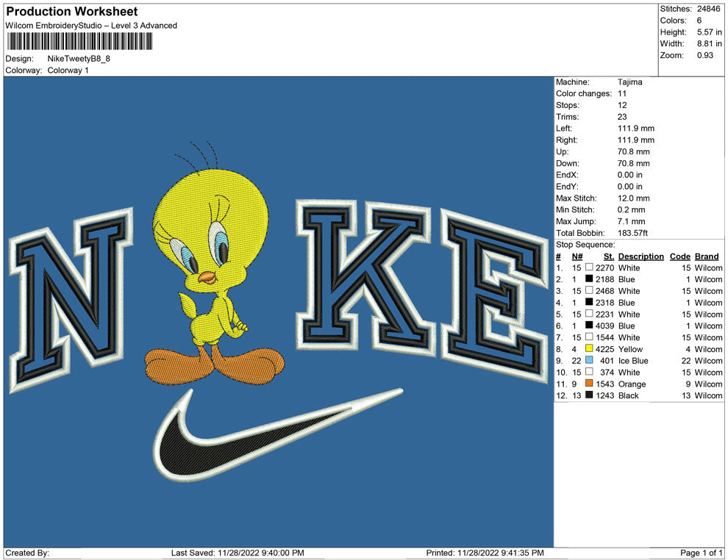
Task: Click the Height value "5.57 in"
Action: tap(709, 32)
